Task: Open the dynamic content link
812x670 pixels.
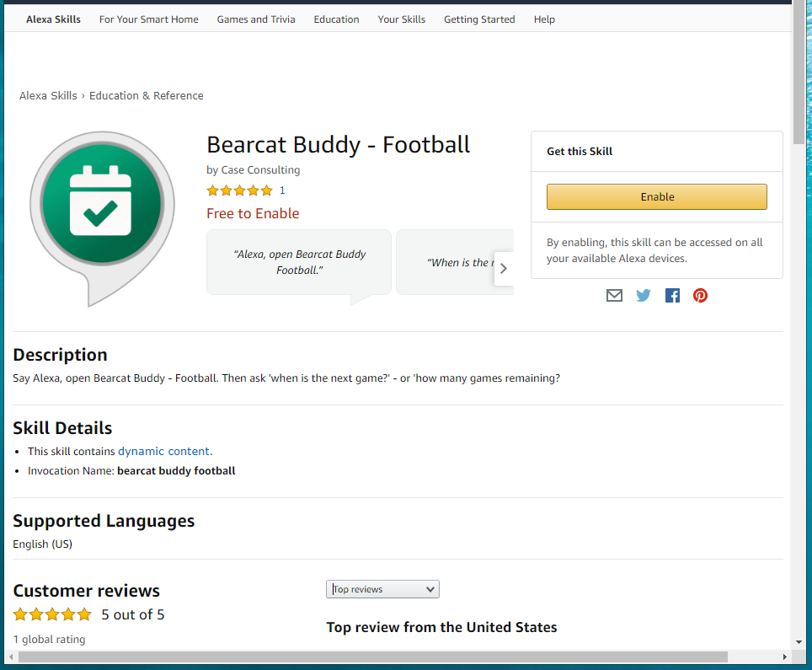Action: pyautogui.click(x=164, y=451)
